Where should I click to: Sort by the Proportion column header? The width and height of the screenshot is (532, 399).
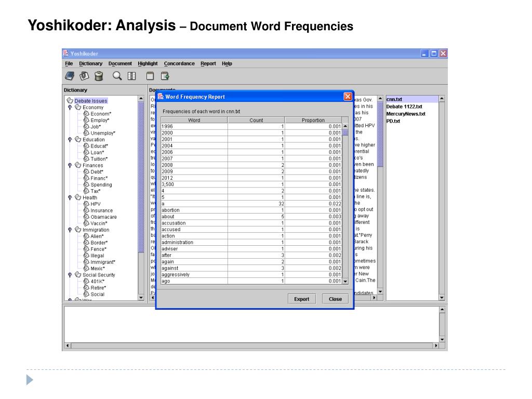(313, 120)
